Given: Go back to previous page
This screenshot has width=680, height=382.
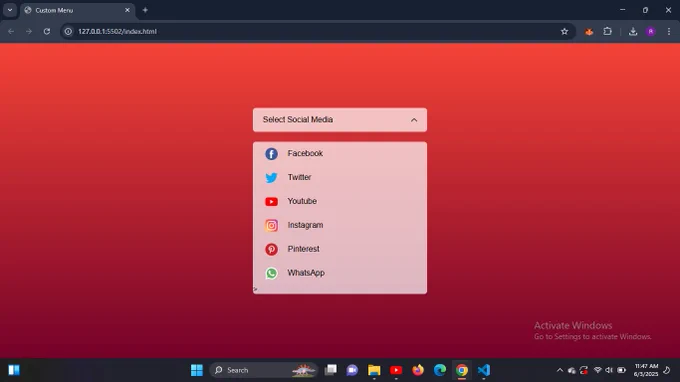Looking at the screenshot, I should [11, 31].
